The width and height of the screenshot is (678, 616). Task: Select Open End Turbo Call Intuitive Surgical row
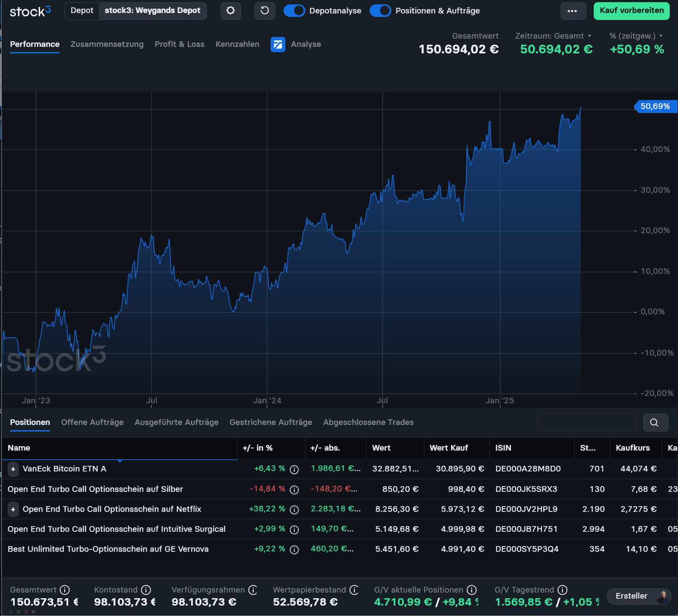click(339, 529)
